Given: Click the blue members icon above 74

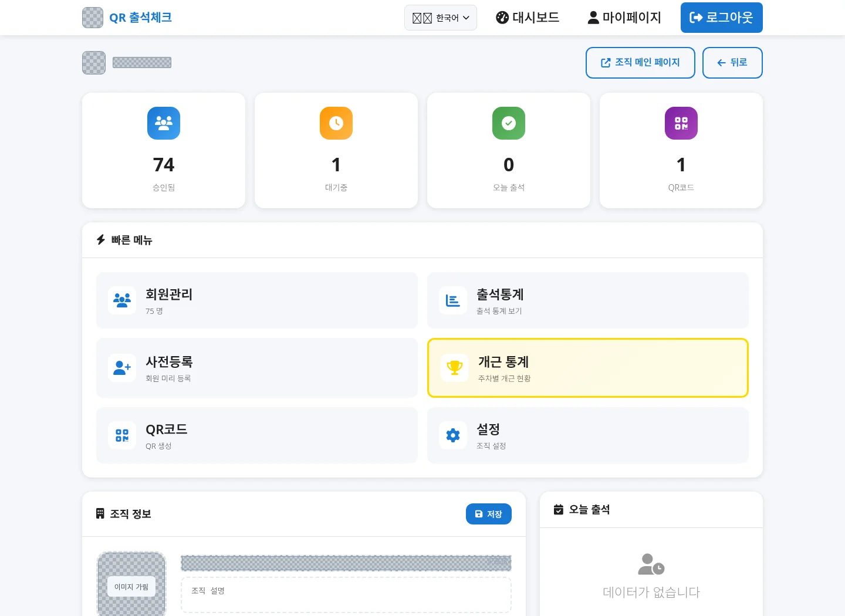Looking at the screenshot, I should click(x=164, y=123).
